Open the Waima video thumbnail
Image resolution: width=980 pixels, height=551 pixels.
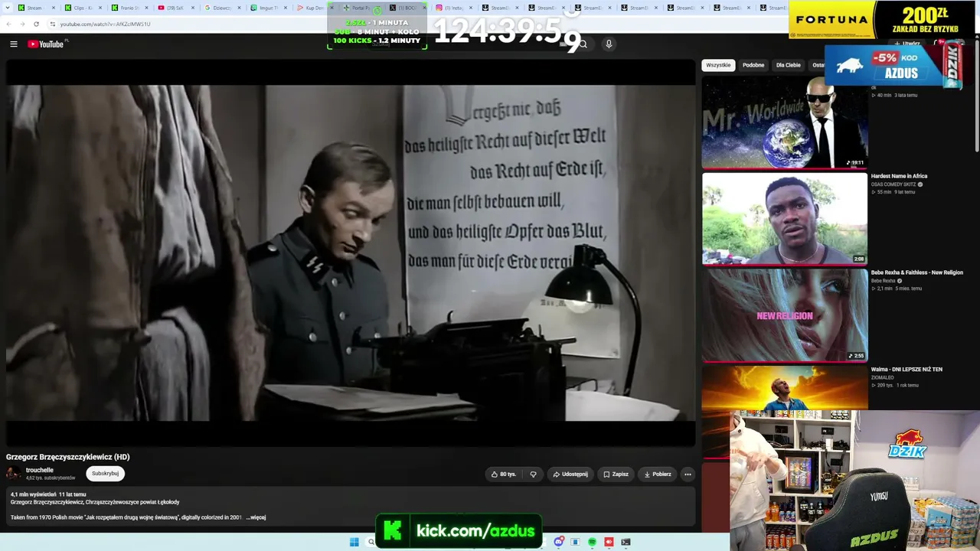(785, 387)
